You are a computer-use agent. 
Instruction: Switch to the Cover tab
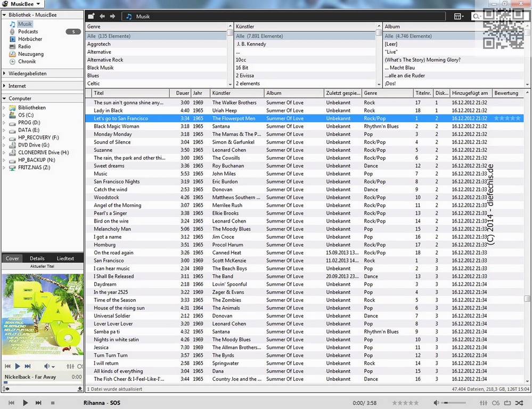[x=12, y=258]
